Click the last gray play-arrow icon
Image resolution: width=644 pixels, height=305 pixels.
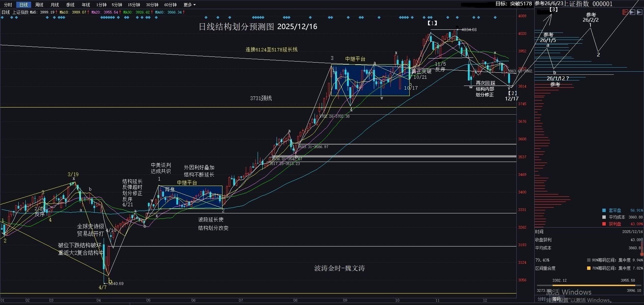point(639,12)
